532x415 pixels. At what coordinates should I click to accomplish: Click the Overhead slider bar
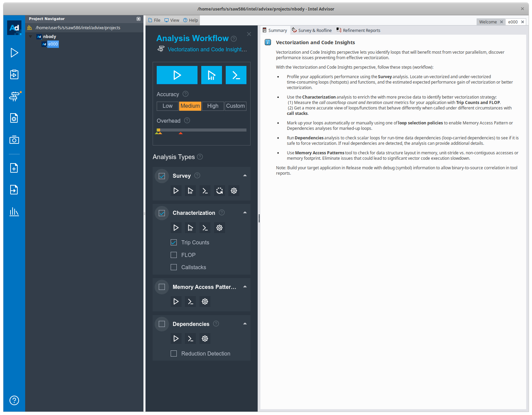pos(202,130)
